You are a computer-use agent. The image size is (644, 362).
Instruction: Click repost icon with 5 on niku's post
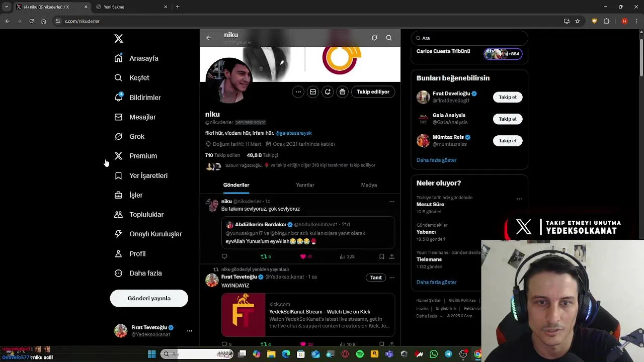[266, 256]
